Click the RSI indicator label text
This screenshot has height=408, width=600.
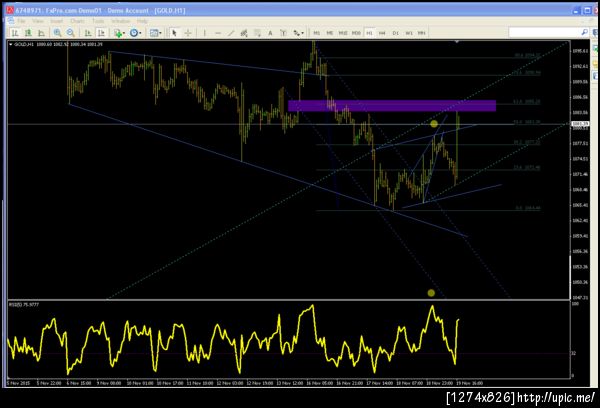tap(24, 305)
